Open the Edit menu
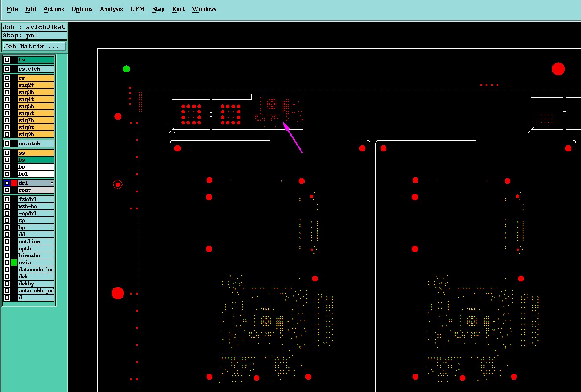The height and width of the screenshot is (392, 581). coord(31,9)
